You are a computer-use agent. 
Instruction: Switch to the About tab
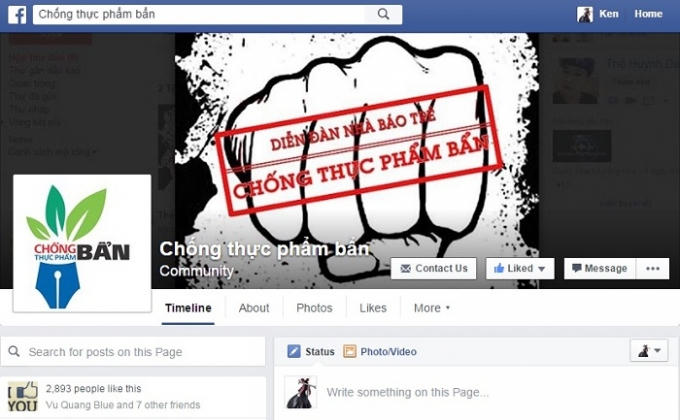(254, 308)
